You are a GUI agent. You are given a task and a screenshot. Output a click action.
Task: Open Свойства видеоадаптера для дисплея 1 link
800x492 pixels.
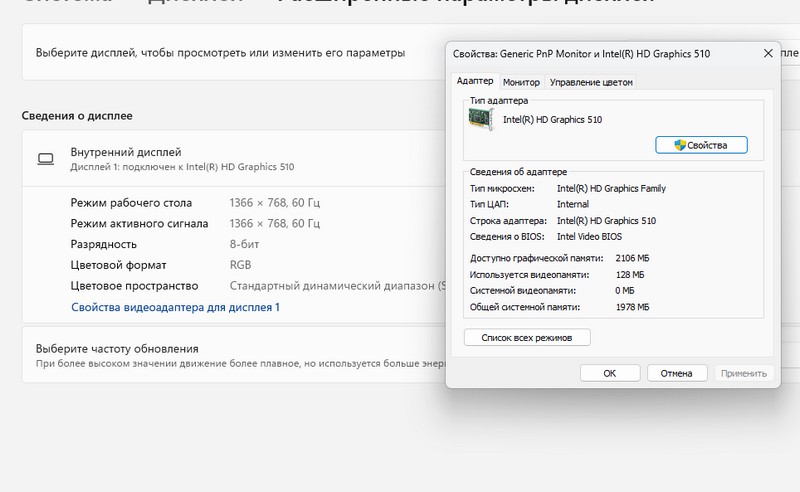(175, 307)
